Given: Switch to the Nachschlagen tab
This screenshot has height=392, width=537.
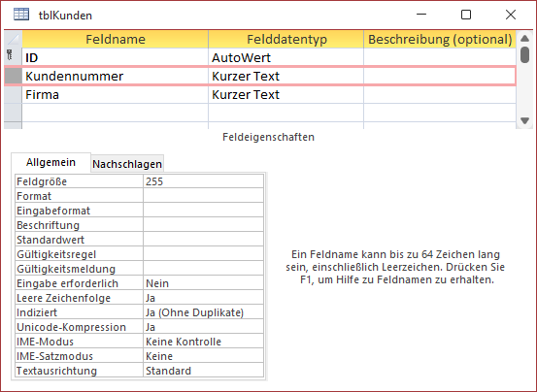Looking at the screenshot, I should tap(127, 164).
